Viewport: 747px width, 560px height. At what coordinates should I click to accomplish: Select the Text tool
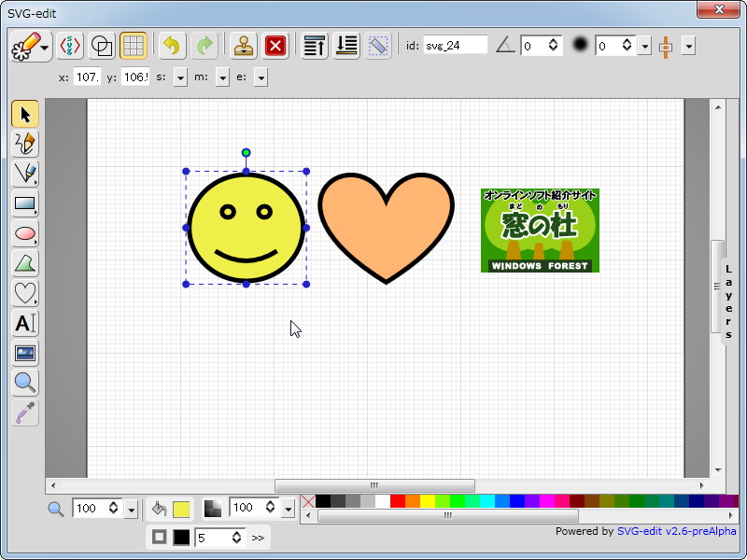(25, 323)
